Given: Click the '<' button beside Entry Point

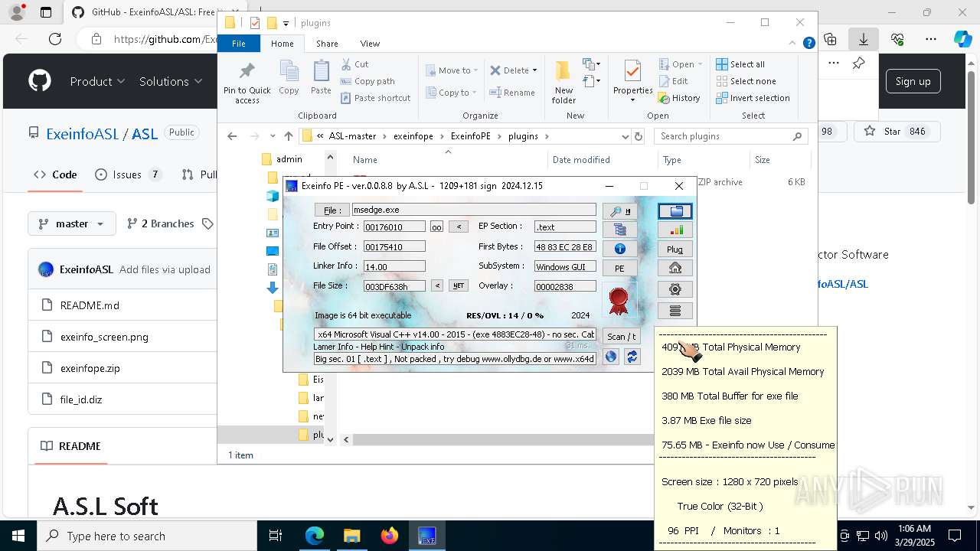Looking at the screenshot, I should [x=458, y=227].
